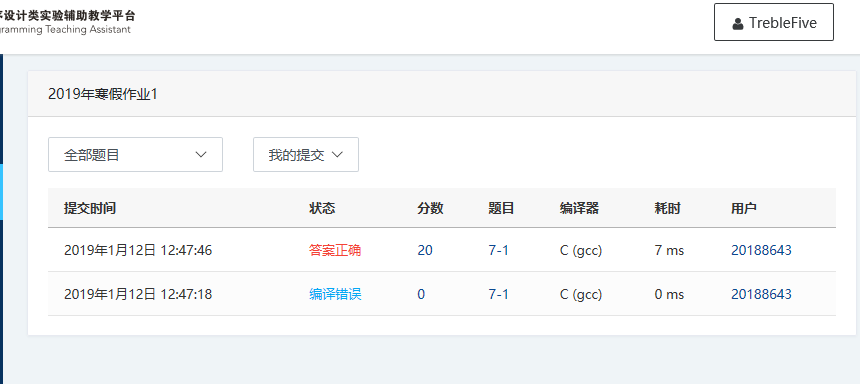Select the timestamp 2019年1月12日 12:47:46
The image size is (860, 384).
(x=138, y=250)
